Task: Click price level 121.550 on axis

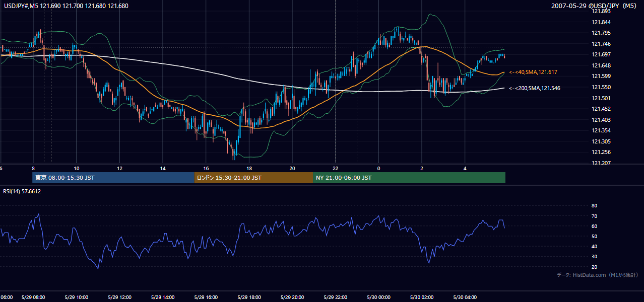Action: tap(601, 87)
